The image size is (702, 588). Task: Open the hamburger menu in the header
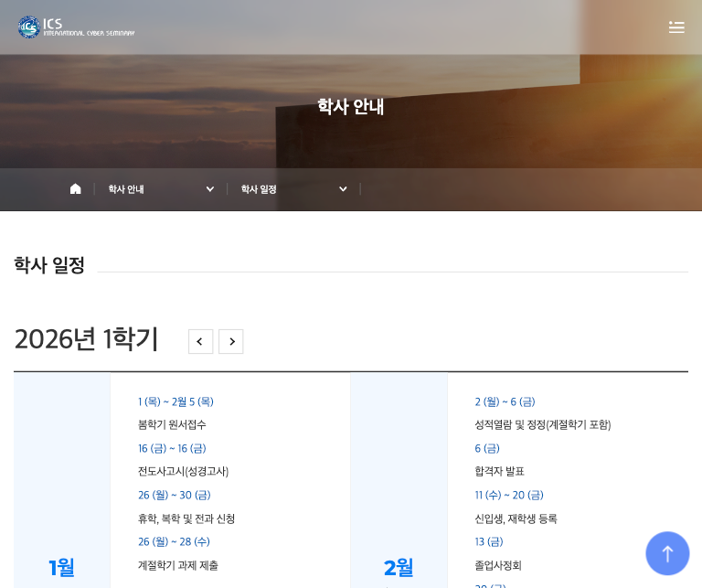pos(676,27)
